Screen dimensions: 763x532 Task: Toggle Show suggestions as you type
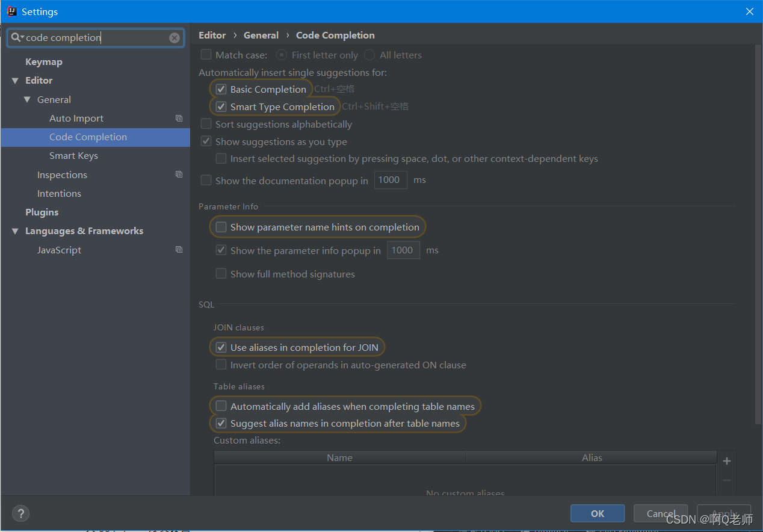click(206, 141)
